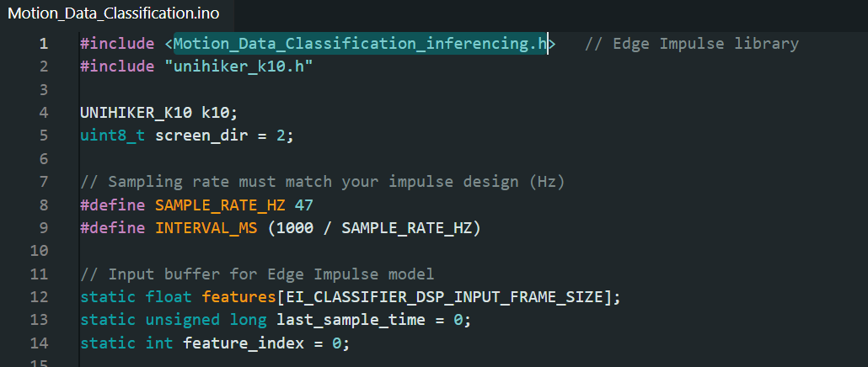Viewport: 868px width, 367px height.
Task: Click the (1000 / SAMPLE_RATE_HZ) expression
Action: pos(374,228)
